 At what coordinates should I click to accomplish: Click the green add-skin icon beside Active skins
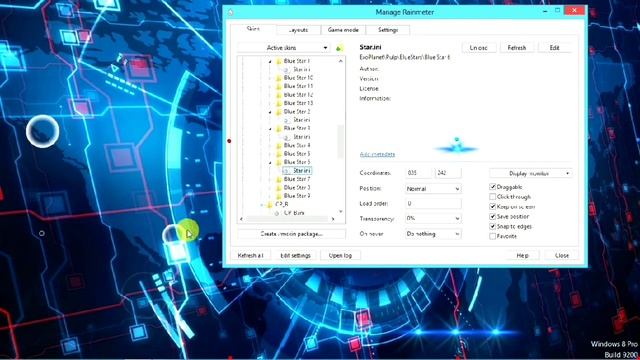click(x=340, y=48)
